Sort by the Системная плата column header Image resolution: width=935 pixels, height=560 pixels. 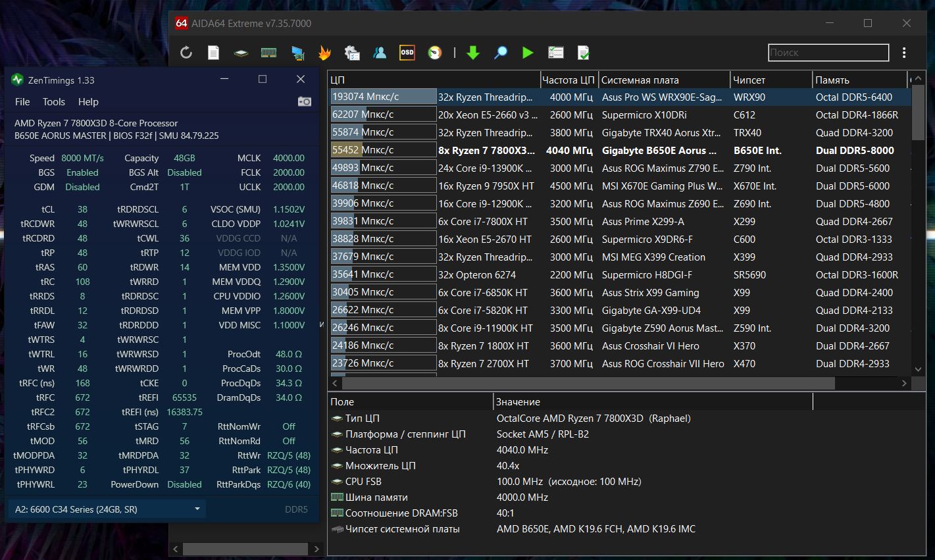coord(664,80)
